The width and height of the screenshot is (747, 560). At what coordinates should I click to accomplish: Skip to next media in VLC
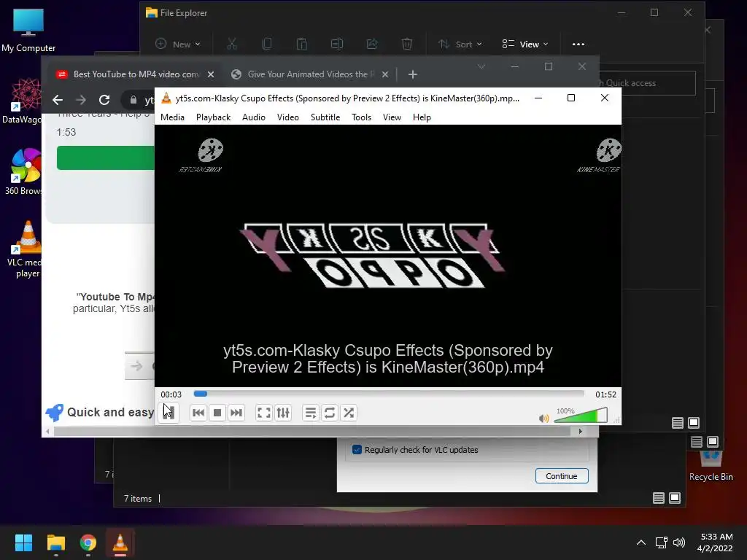(x=236, y=413)
